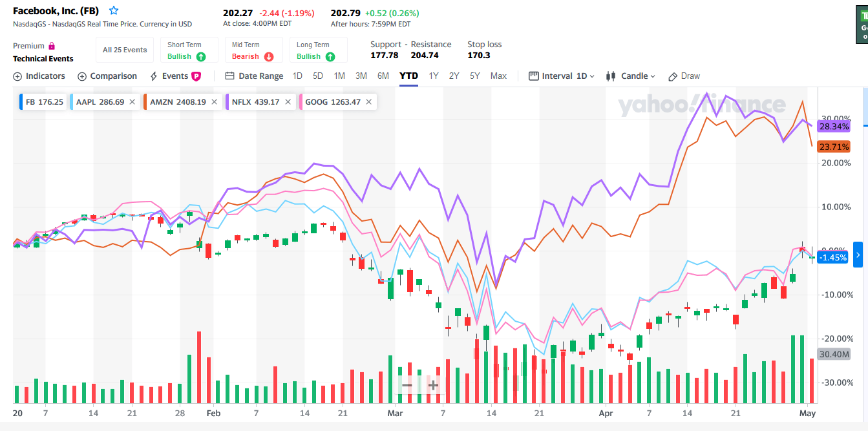
Task: Open the Comparison plus icon
Action: coord(82,76)
